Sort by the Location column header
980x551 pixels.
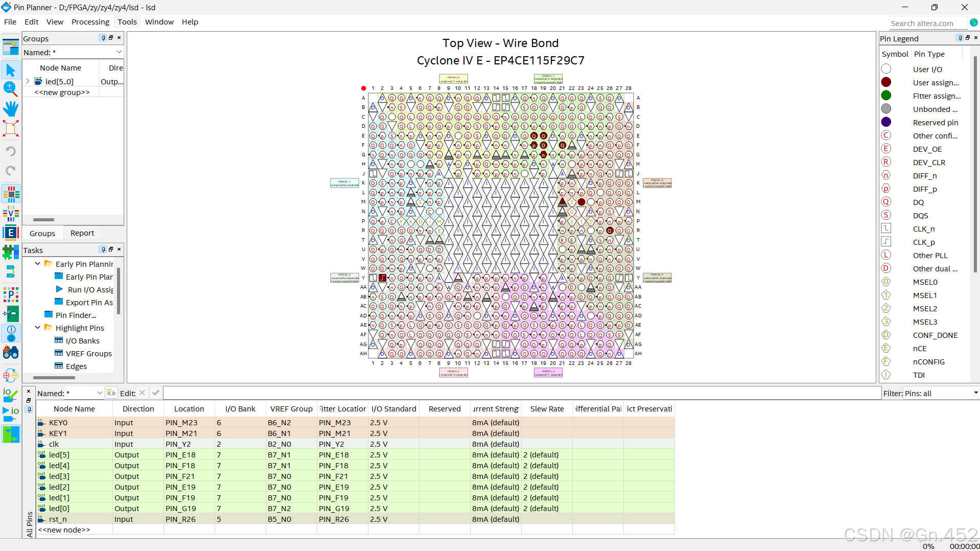[189, 408]
